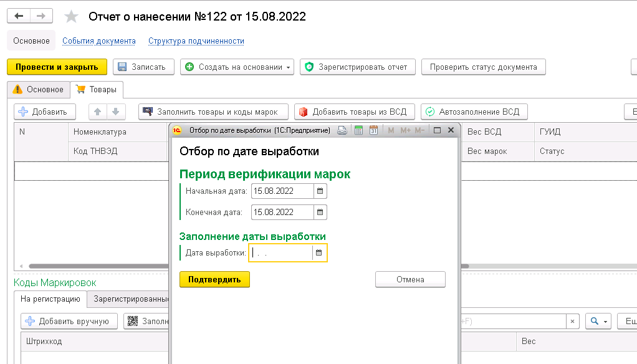This screenshot has width=637, height=364.
Task: Click into Конечная дата input field
Action: (282, 212)
